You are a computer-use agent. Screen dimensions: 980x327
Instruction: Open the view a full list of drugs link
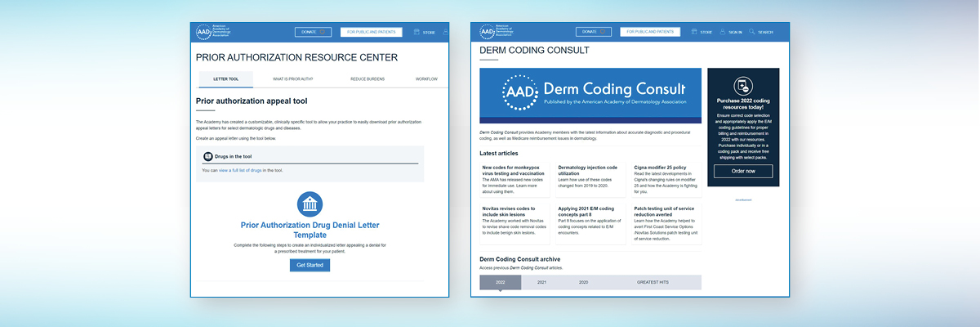coord(240,170)
